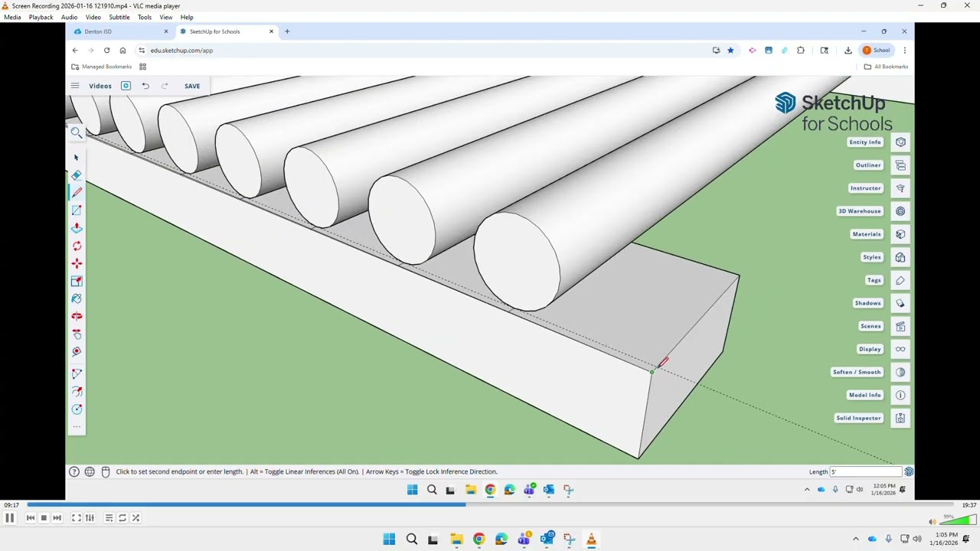This screenshot has width=980, height=551.
Task: Toggle the VLC loop mode
Action: (x=122, y=518)
